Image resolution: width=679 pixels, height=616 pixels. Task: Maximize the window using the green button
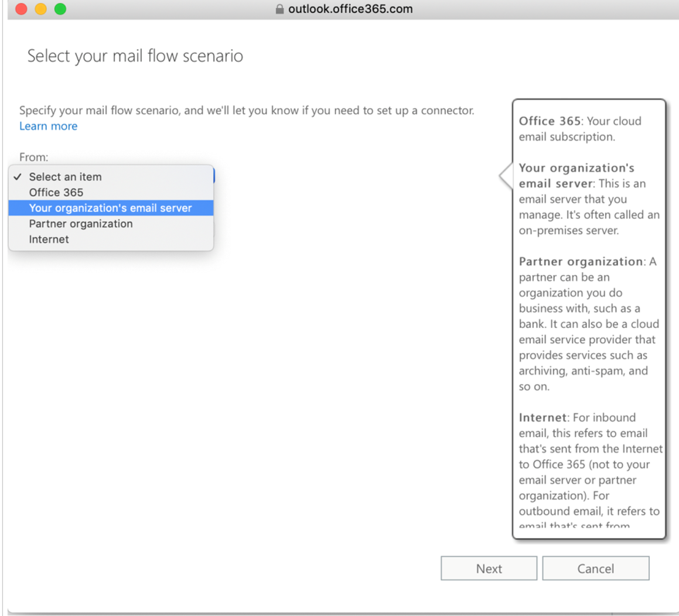(x=60, y=9)
